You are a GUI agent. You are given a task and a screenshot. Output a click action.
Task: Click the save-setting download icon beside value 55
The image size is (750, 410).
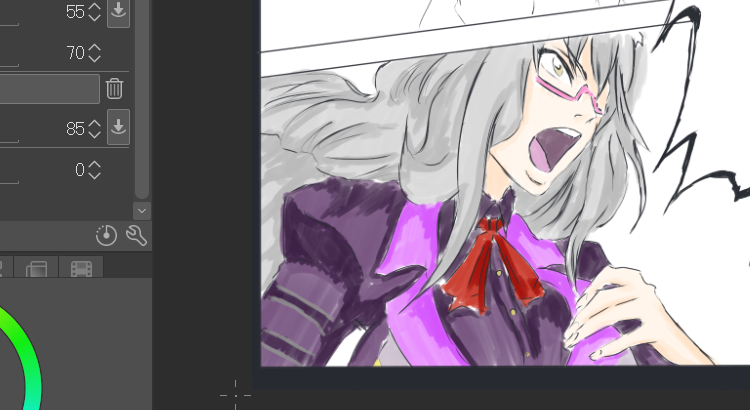(118, 11)
